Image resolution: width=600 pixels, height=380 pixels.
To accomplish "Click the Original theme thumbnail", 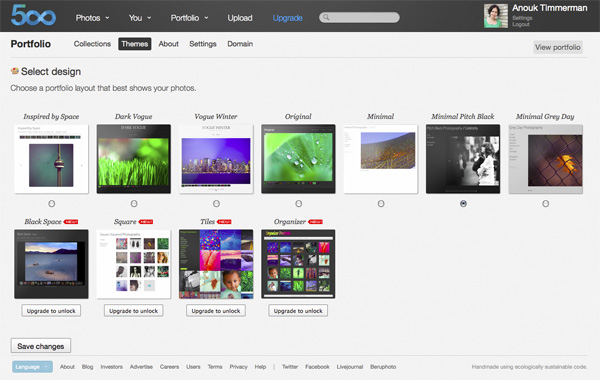I will 298,159.
